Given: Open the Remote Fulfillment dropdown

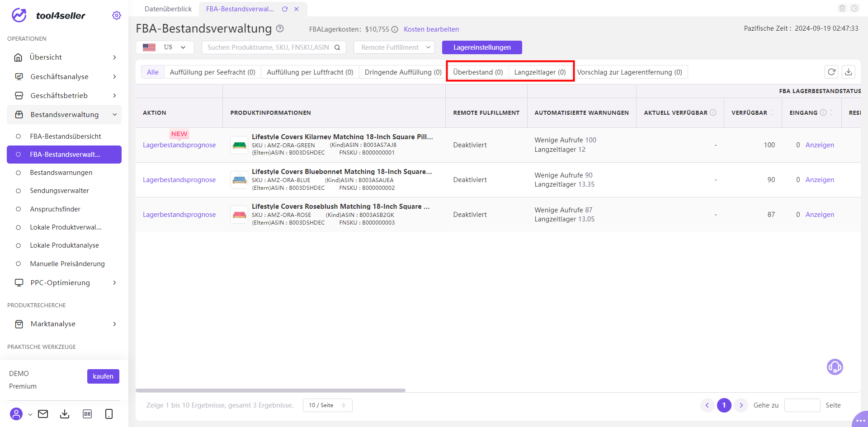Looking at the screenshot, I should coord(394,47).
